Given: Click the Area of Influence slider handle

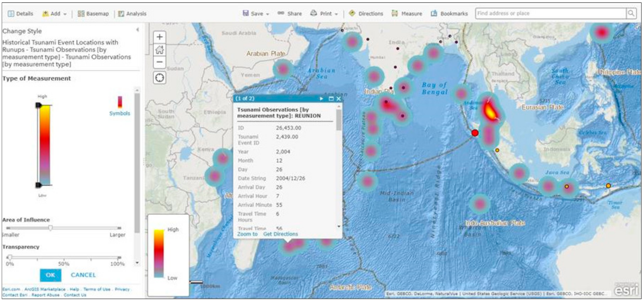Looking at the screenshot, I should tap(50, 228).
